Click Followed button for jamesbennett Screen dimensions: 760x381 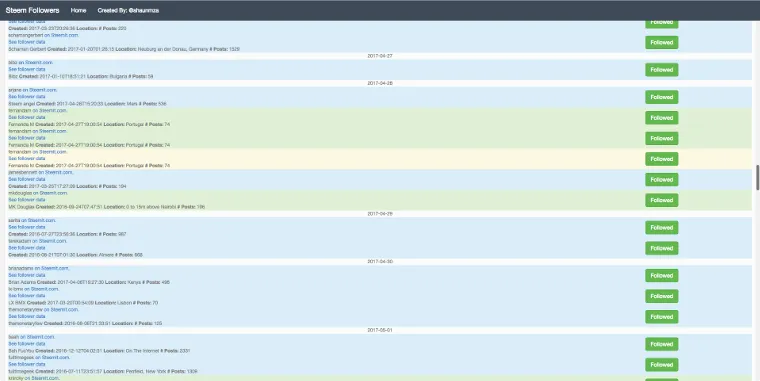tap(662, 179)
